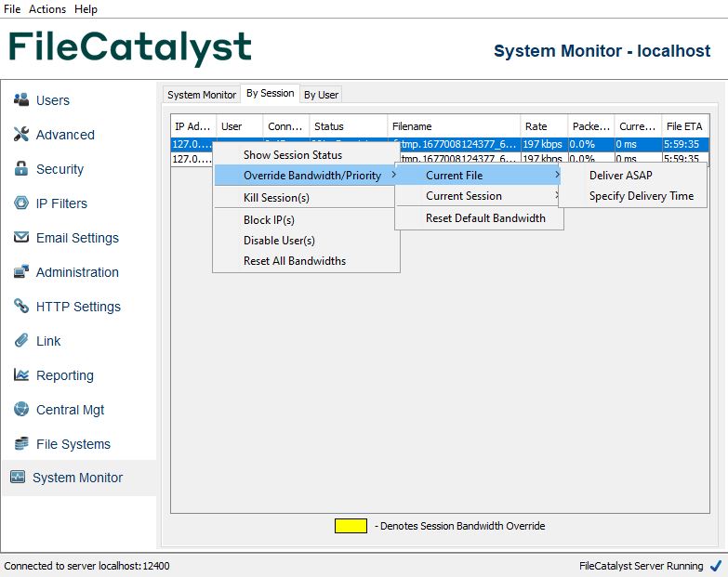The height and width of the screenshot is (577, 728).
Task: Click the Users people icon in sidebar
Action: [x=21, y=99]
